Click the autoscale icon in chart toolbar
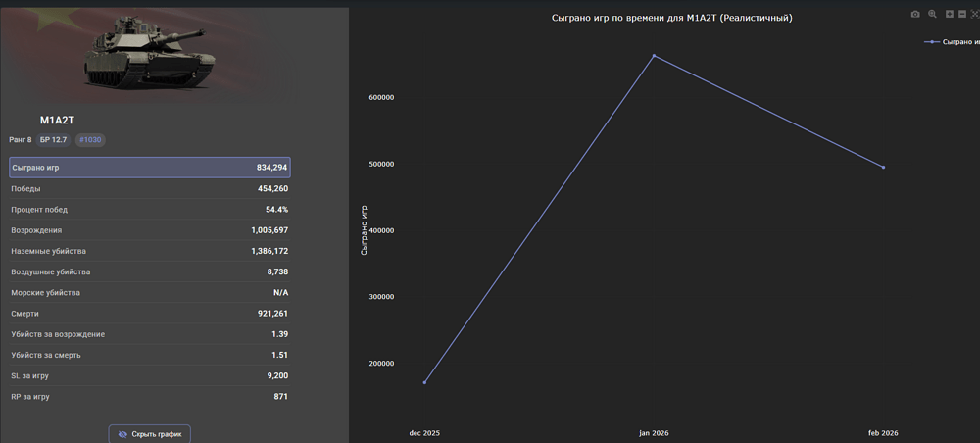The height and width of the screenshot is (443, 980). click(x=974, y=15)
